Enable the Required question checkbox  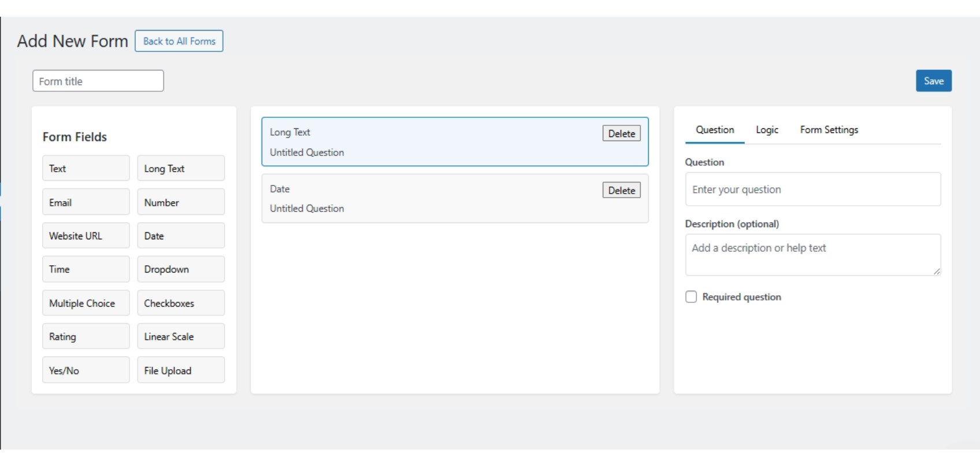coord(691,297)
